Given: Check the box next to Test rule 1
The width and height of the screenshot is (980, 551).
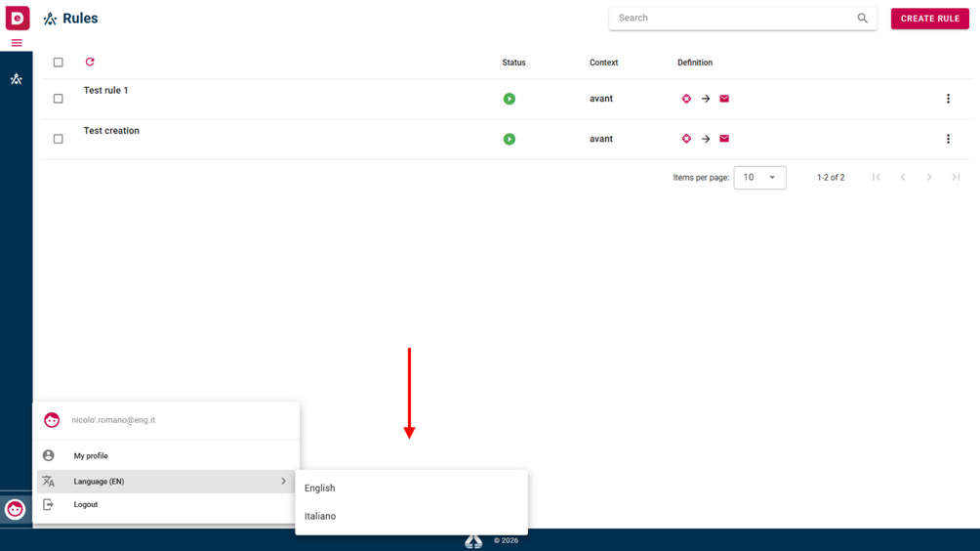Looking at the screenshot, I should click(x=59, y=99).
